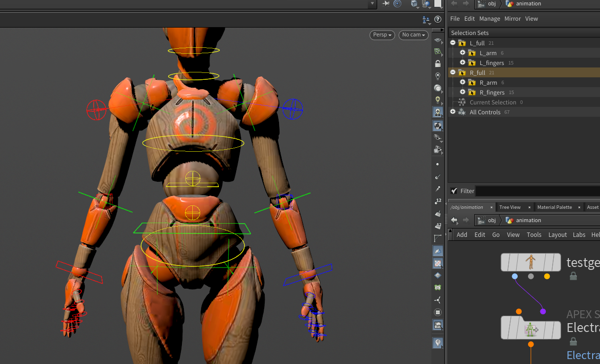Click the green APEX scene animate node
This screenshot has width=600, height=364.
pyautogui.click(x=530, y=329)
